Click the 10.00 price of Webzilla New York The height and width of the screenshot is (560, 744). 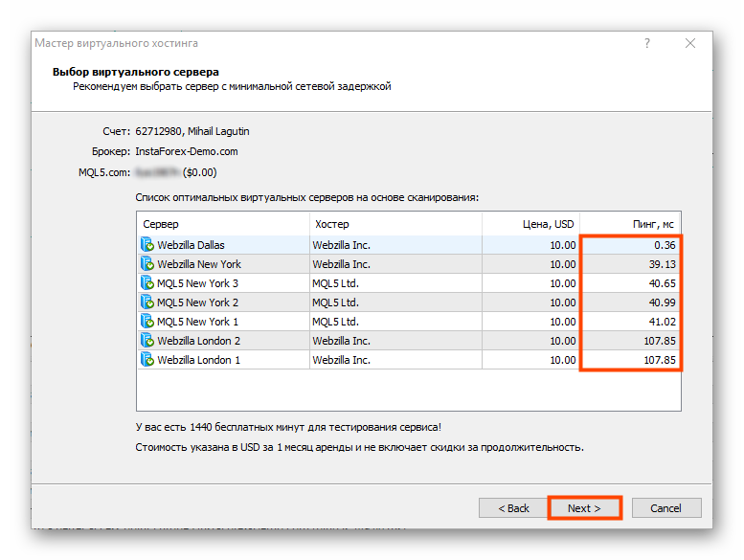pyautogui.click(x=563, y=264)
